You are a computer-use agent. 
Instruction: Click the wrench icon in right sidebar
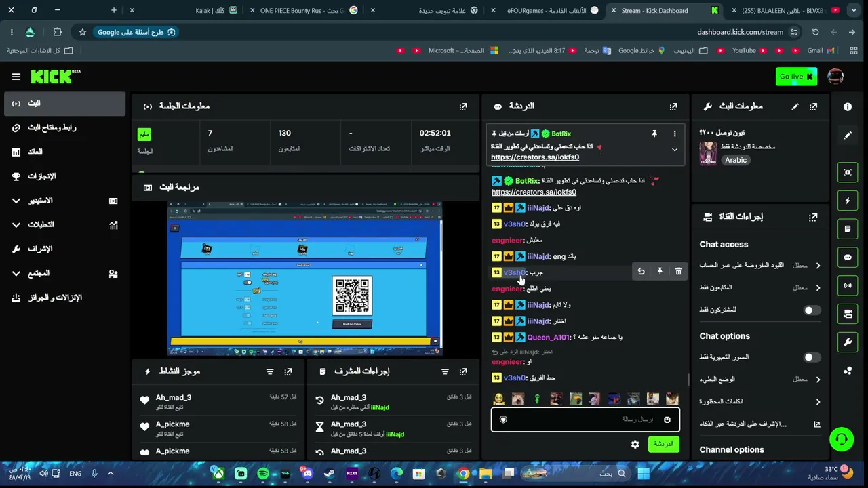pos(848,342)
